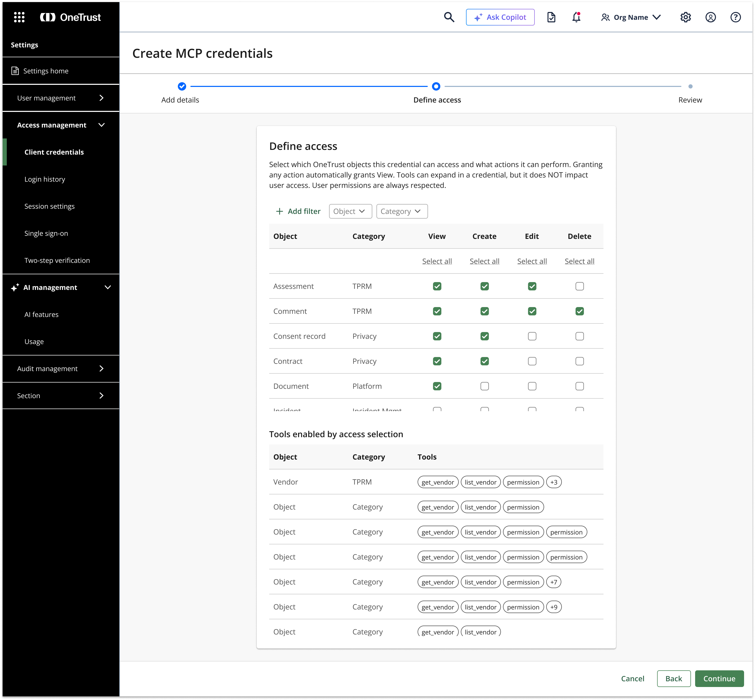Collapse AI management section
Screen dimensions: 755x700
point(61,288)
